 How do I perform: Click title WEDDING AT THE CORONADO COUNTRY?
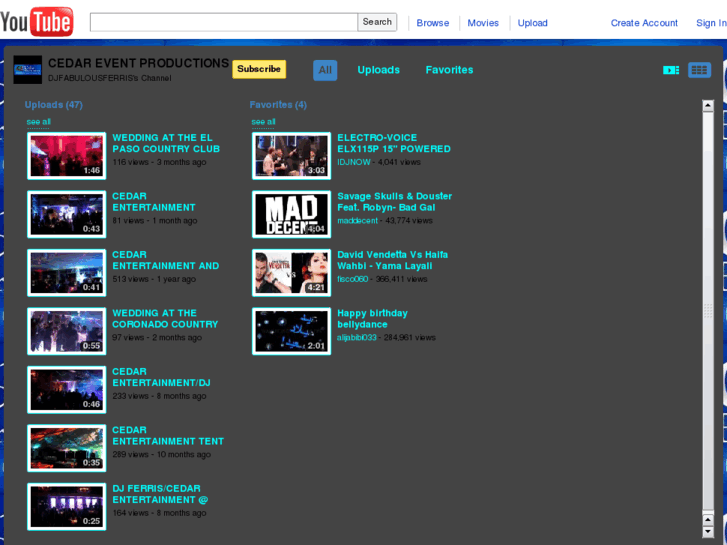[165, 319]
